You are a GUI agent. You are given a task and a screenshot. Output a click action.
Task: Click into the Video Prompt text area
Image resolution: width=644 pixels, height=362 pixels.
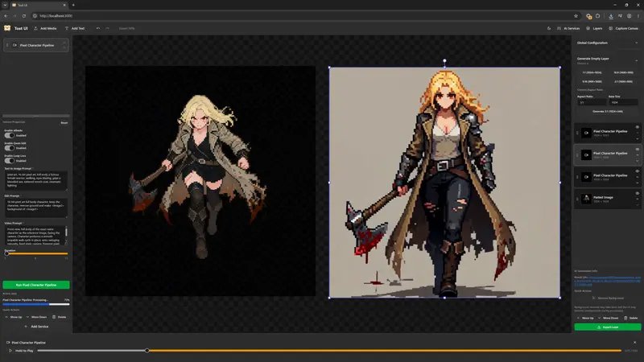[35, 236]
